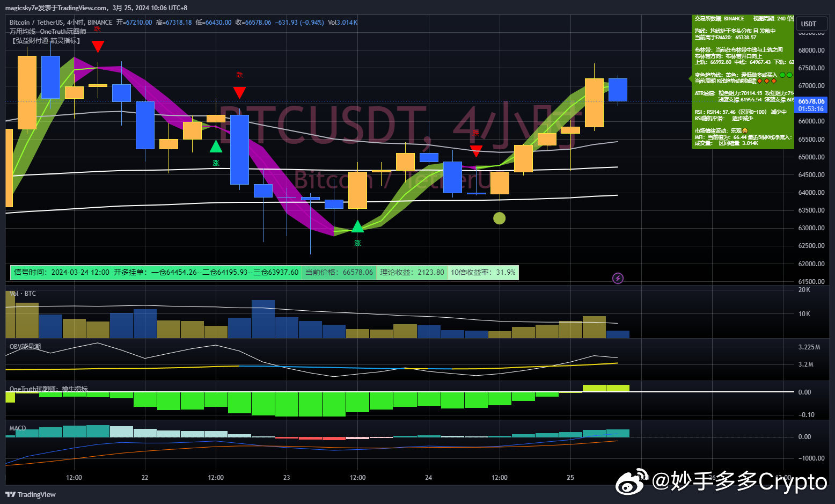
Task: Click the date label 25 on time axis
Action: (570, 478)
